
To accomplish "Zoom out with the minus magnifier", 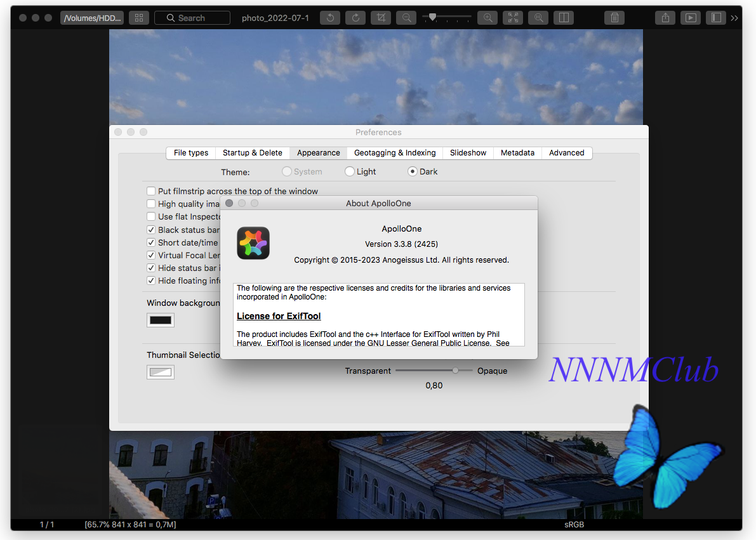I will tap(406, 18).
